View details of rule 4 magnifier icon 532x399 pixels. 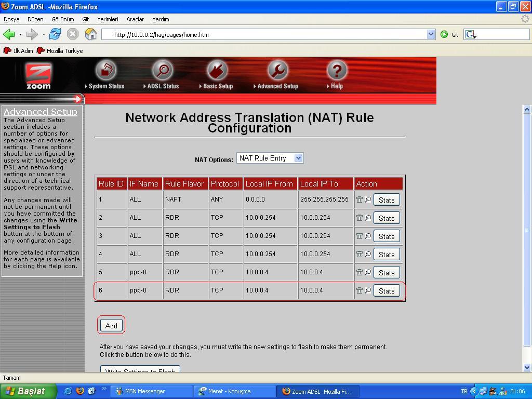coord(368,254)
